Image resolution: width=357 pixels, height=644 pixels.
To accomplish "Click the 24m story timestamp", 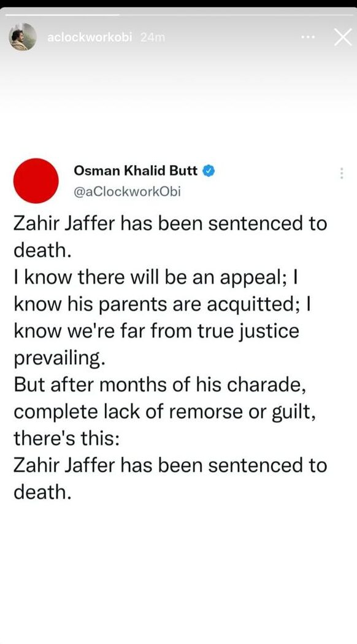I will coord(152,37).
